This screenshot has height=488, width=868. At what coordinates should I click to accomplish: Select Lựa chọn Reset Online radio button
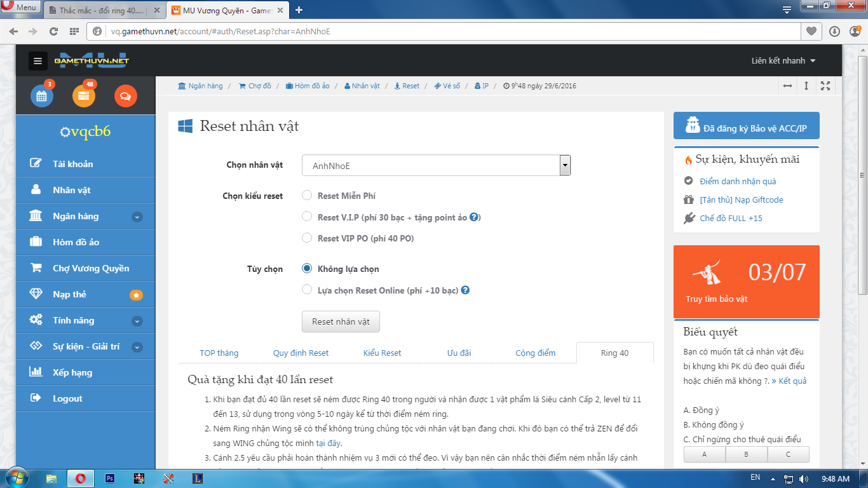coord(307,290)
